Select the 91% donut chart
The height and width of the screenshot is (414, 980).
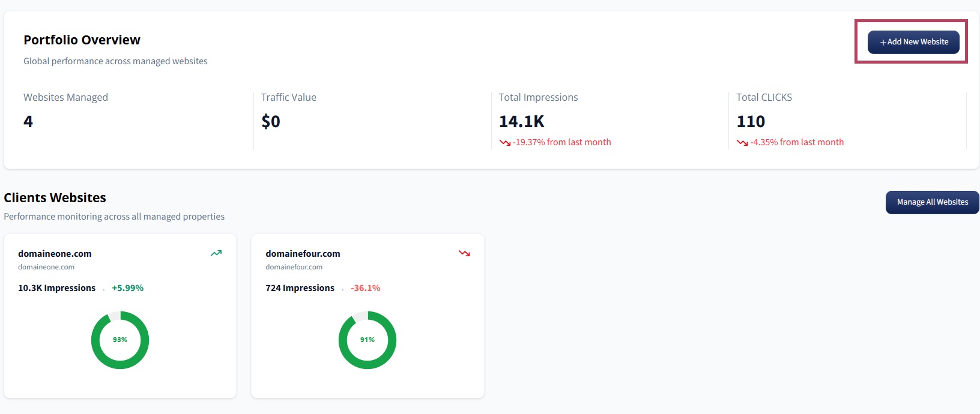(367, 340)
